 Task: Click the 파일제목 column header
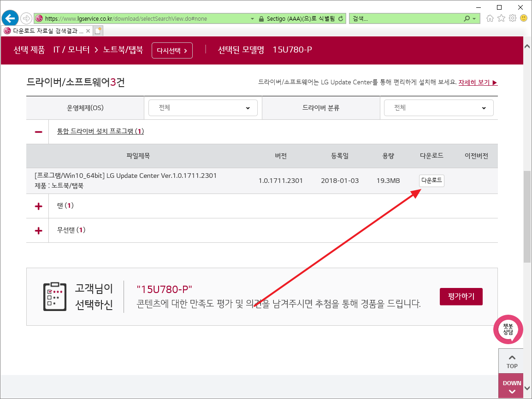point(138,156)
